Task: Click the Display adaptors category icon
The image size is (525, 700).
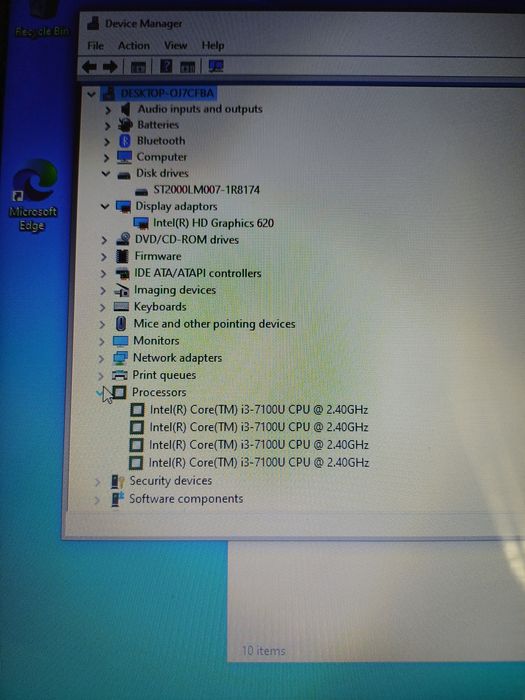Action: [123, 207]
